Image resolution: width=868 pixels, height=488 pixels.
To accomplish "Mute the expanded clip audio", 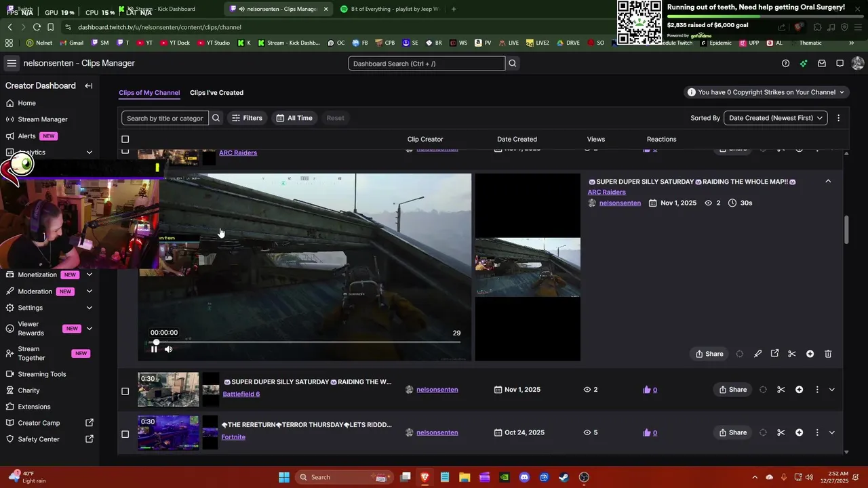I will pyautogui.click(x=168, y=349).
